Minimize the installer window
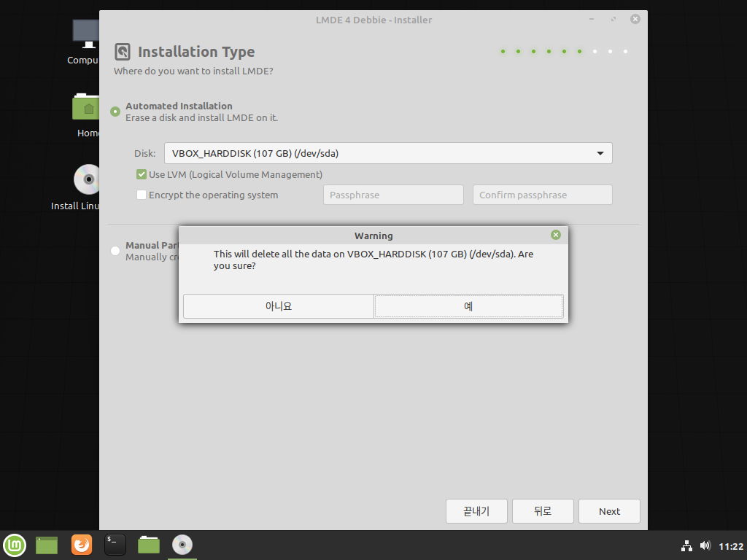This screenshot has height=560, width=747. tap(591, 19)
